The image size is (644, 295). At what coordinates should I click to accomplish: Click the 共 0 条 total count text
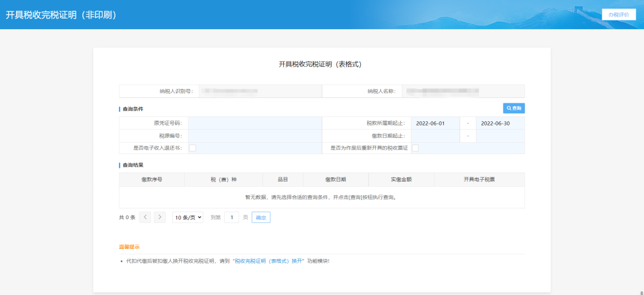(x=127, y=217)
